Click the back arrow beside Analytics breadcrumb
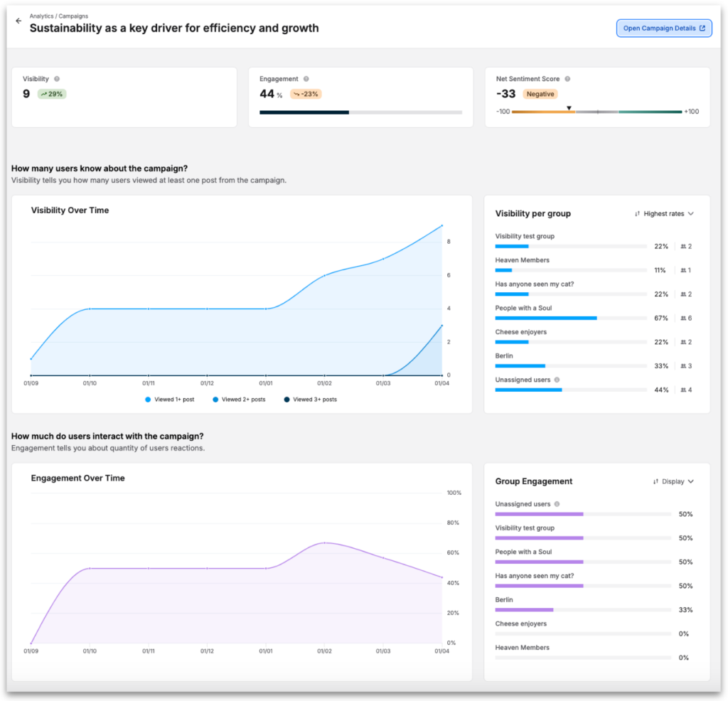This screenshot has width=728, height=701. (18, 21)
